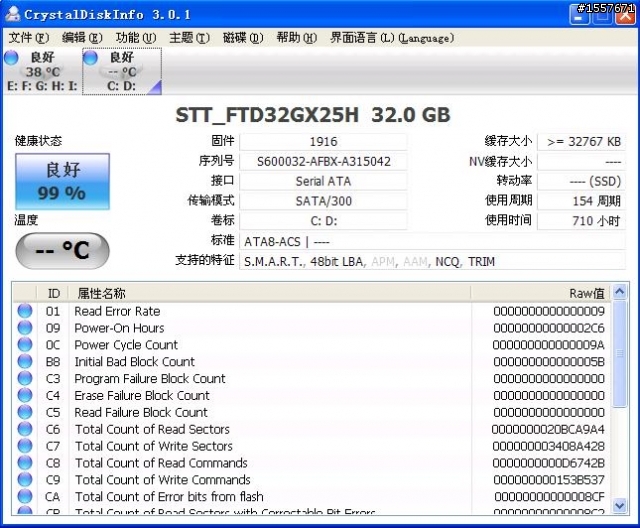The height and width of the screenshot is (528, 640).
Task: Click the blue status orb of the 38 °C disk
Action: (x=11, y=58)
